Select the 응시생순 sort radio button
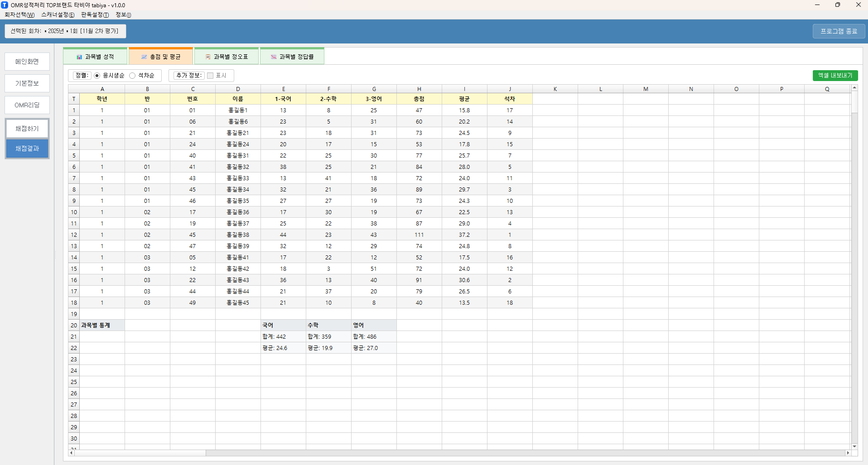The image size is (868, 465). coord(97,76)
